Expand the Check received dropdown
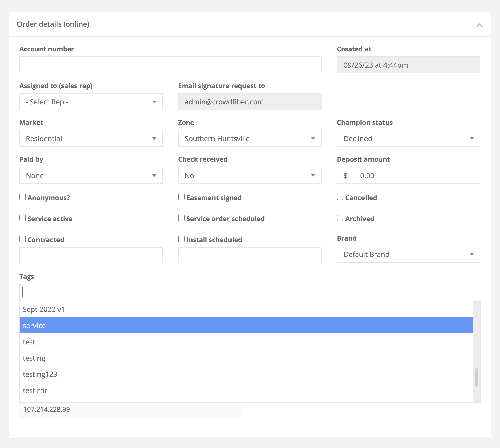 pyautogui.click(x=249, y=175)
